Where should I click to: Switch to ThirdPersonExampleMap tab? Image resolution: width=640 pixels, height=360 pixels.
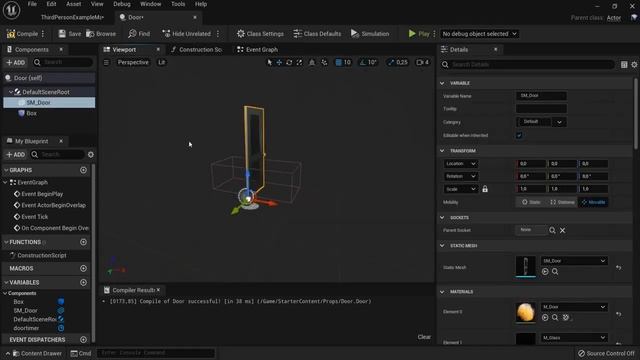click(72, 18)
